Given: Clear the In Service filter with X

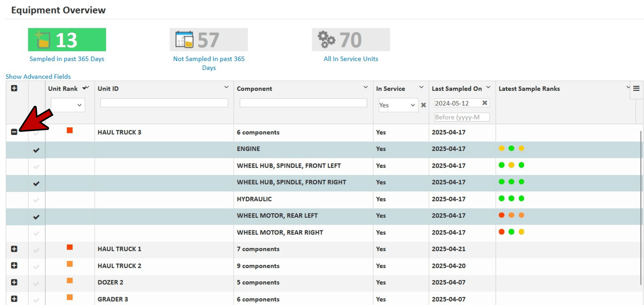Looking at the screenshot, I should click(423, 105).
